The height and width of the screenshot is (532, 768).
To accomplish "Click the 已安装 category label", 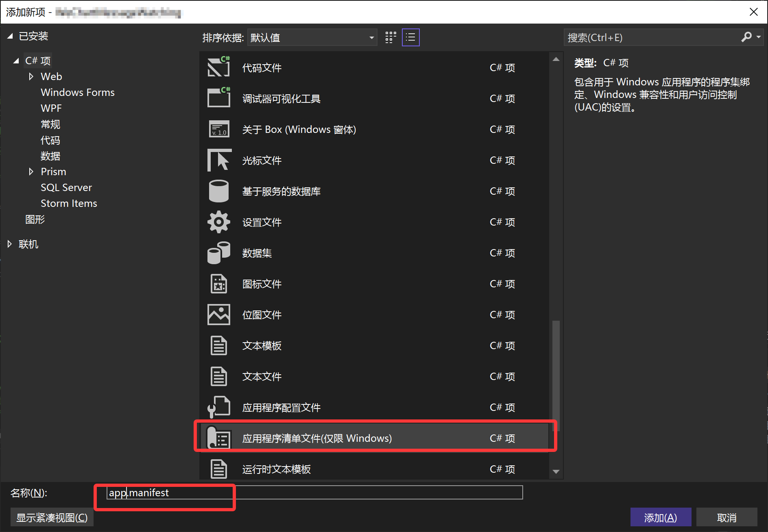I will pos(33,36).
